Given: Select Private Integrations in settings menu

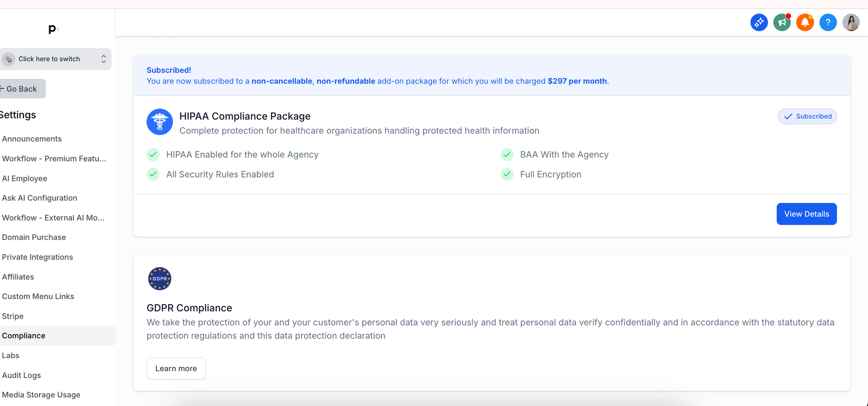Looking at the screenshot, I should pyautogui.click(x=38, y=257).
